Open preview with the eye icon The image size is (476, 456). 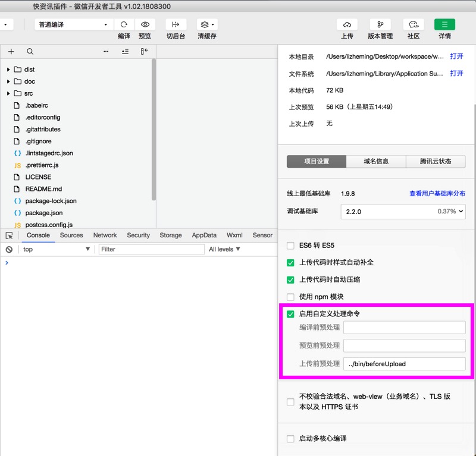(145, 24)
